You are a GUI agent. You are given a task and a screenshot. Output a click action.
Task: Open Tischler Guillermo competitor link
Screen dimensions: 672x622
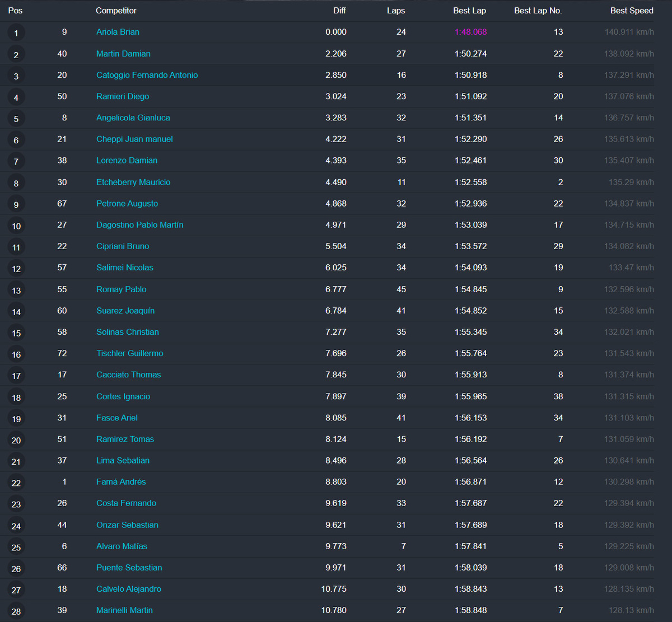130,353
